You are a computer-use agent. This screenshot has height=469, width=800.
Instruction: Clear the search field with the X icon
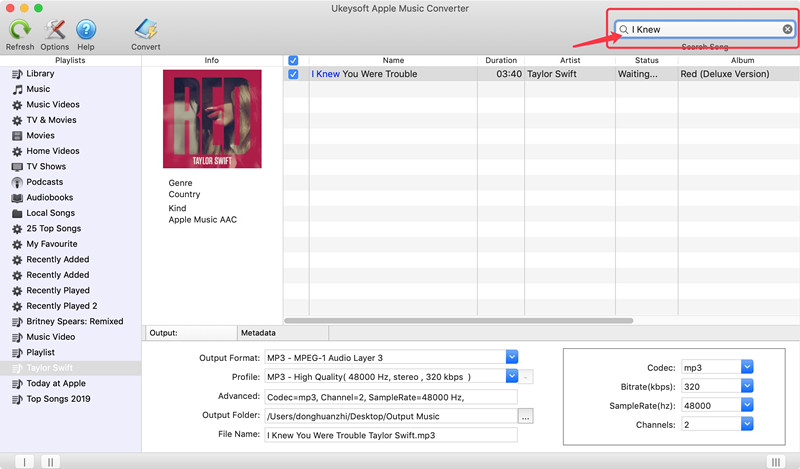point(787,29)
